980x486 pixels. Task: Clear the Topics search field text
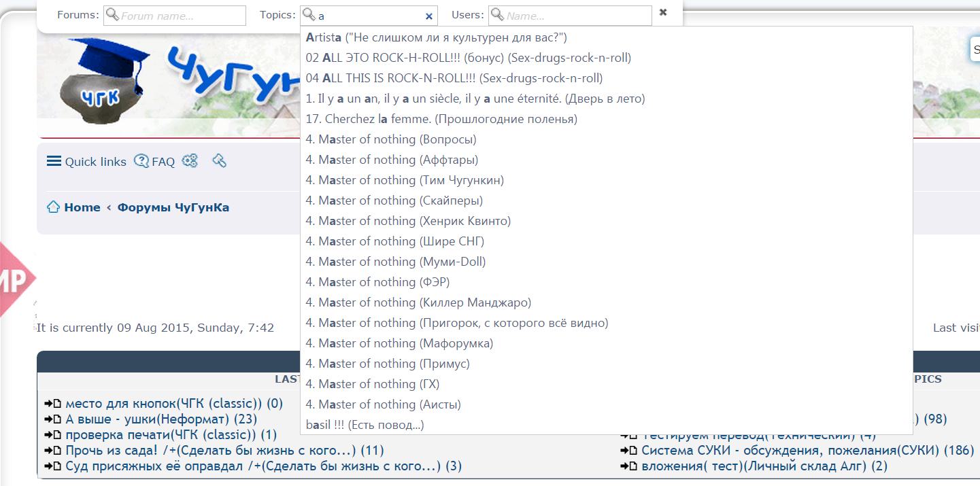428,16
